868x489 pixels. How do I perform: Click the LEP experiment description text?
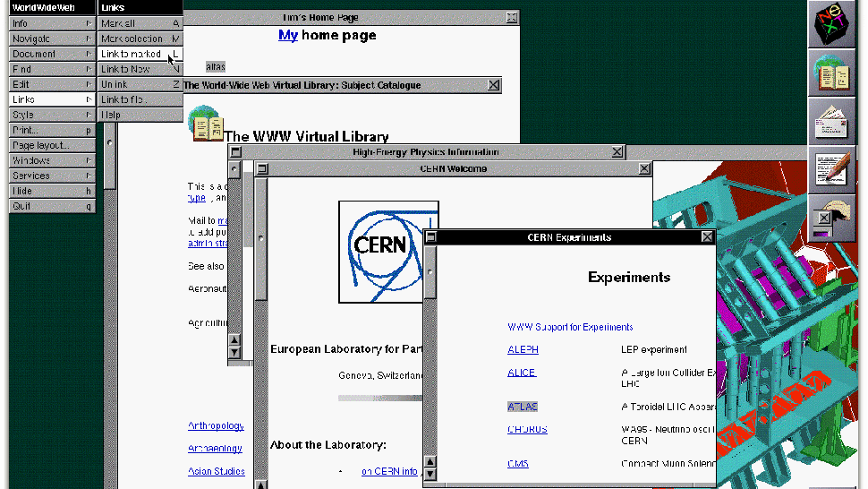tap(654, 349)
